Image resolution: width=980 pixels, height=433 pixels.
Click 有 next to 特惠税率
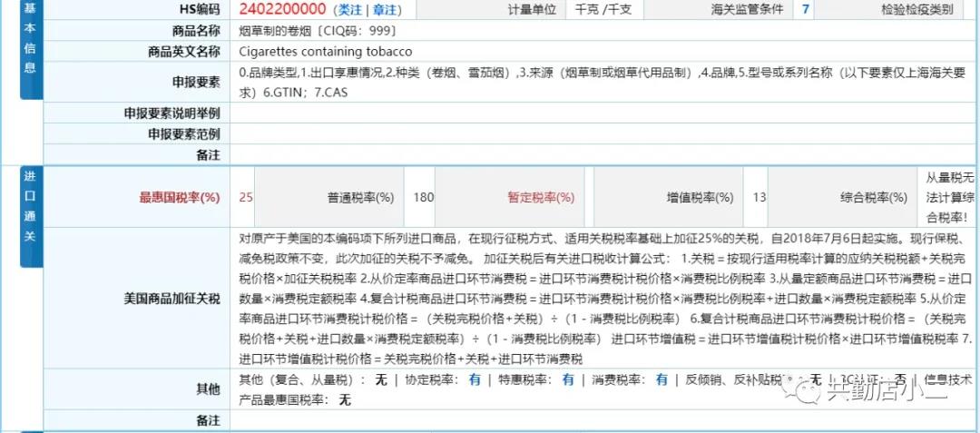click(x=568, y=379)
